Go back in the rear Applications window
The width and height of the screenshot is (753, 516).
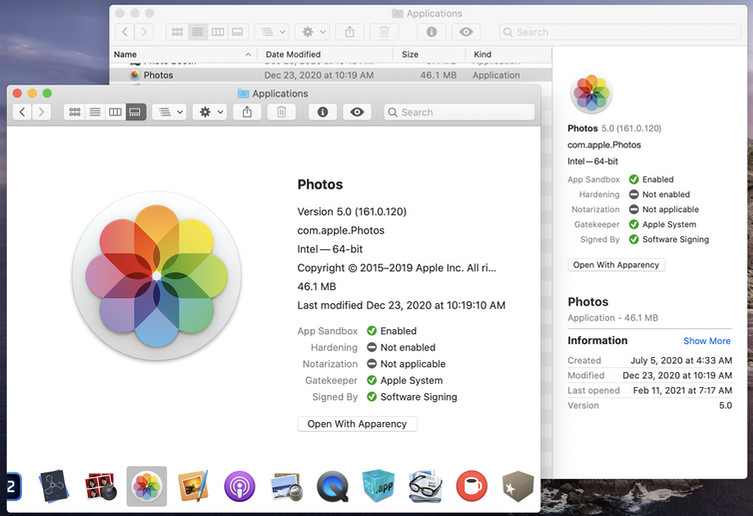(x=125, y=32)
